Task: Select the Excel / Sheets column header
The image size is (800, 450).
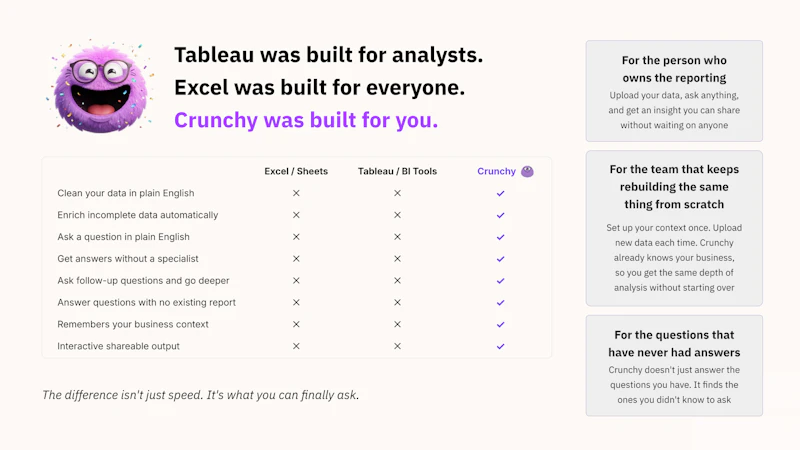Action: pos(296,171)
